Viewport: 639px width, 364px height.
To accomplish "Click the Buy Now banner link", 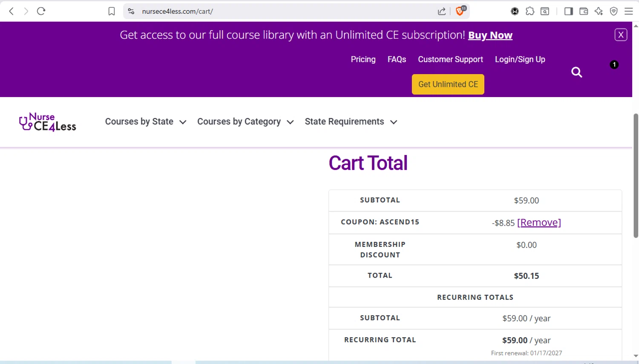I will [490, 35].
